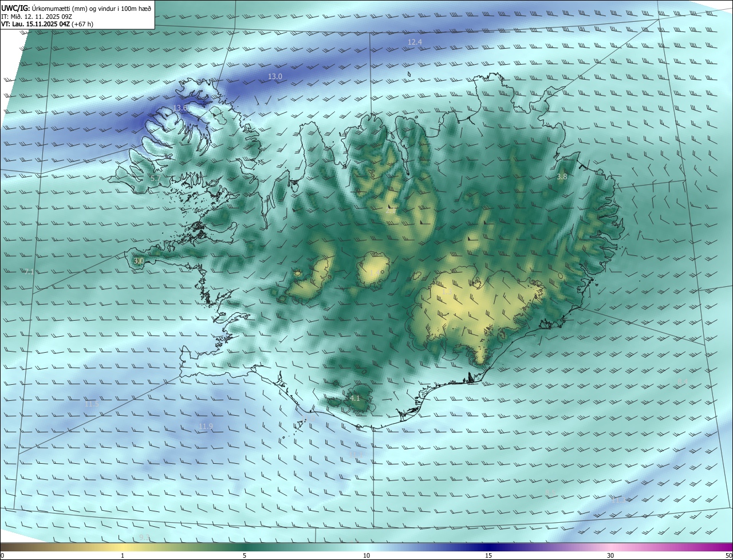Click the 13.0 precipitation value label
Screen dimensions: 733x560
275,77
